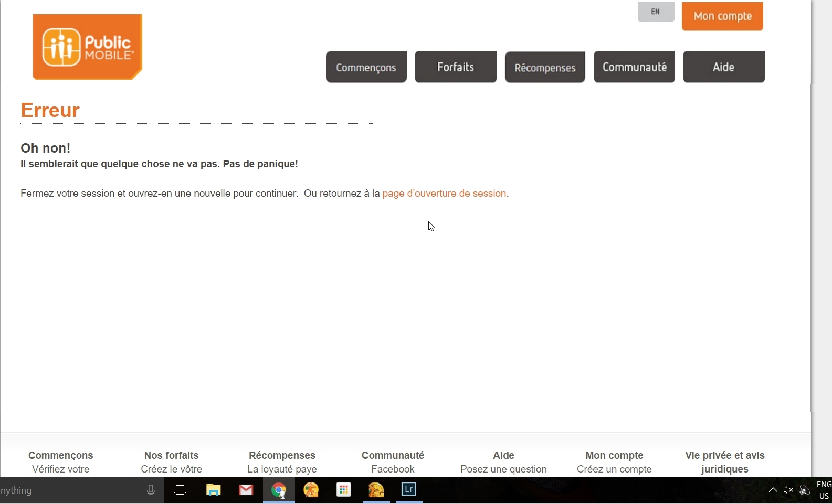Open the Communauté navigation menu
Screen dimensions: 832x504
[x=634, y=67]
